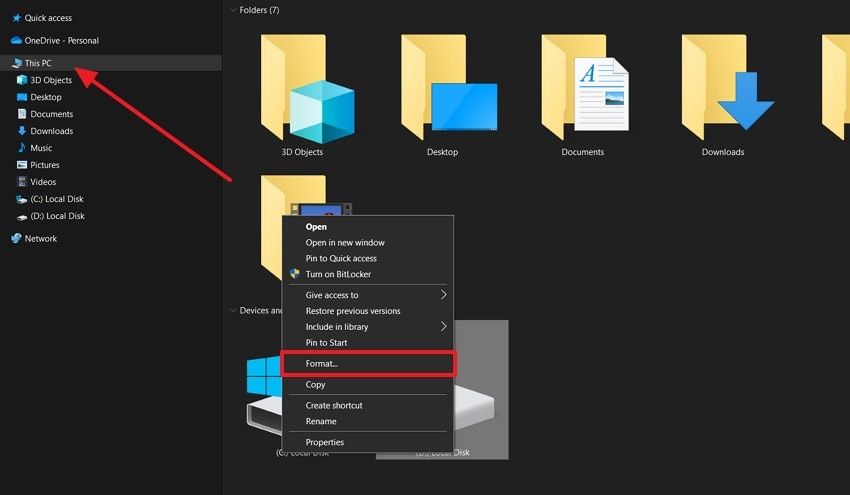This screenshot has height=495, width=850.
Task: Click the (D:) Local Disk drive icon in sidebar
Action: [22, 216]
